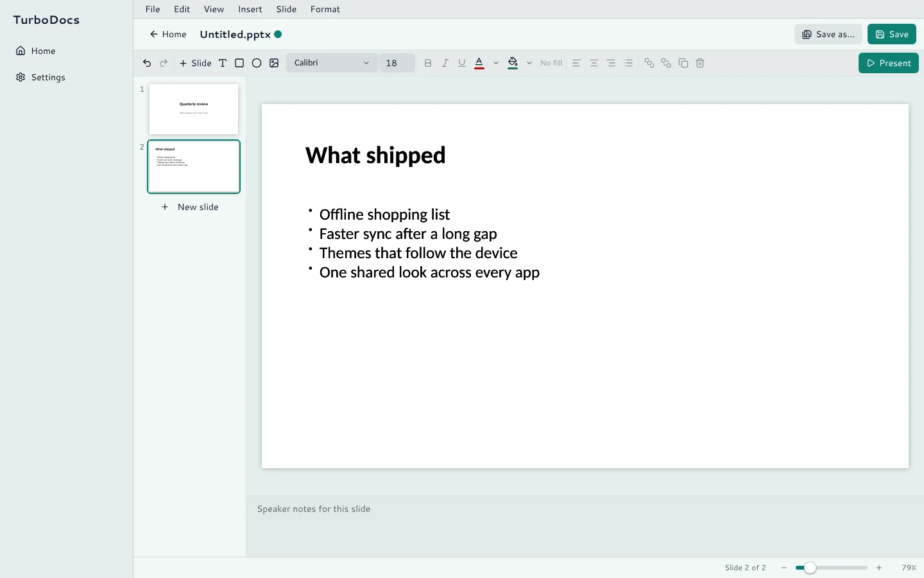Align text center

[594, 63]
